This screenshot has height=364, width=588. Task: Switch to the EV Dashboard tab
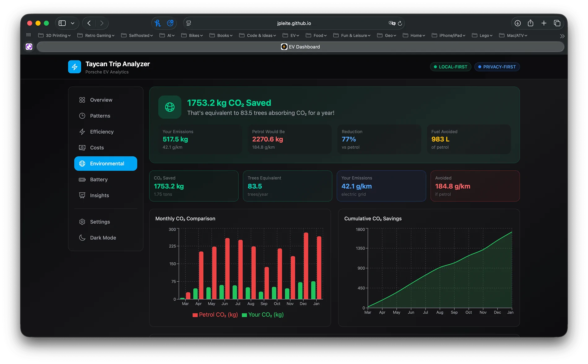tap(300, 47)
